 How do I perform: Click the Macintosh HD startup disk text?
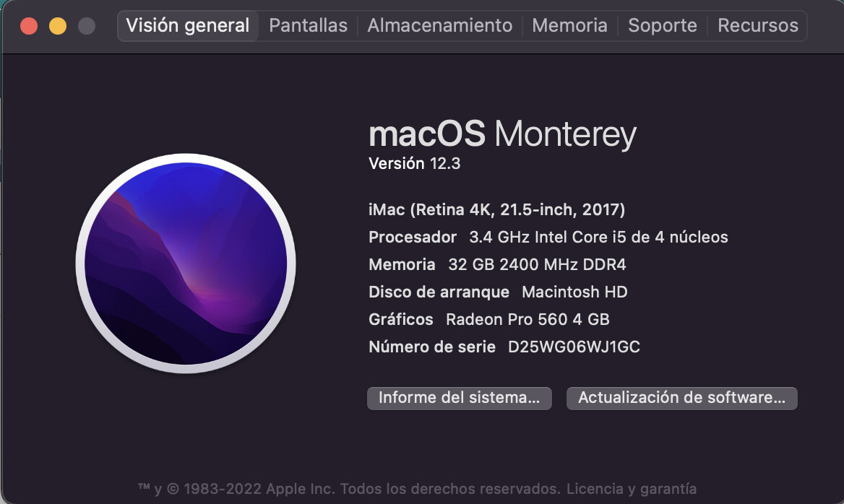[x=574, y=292]
